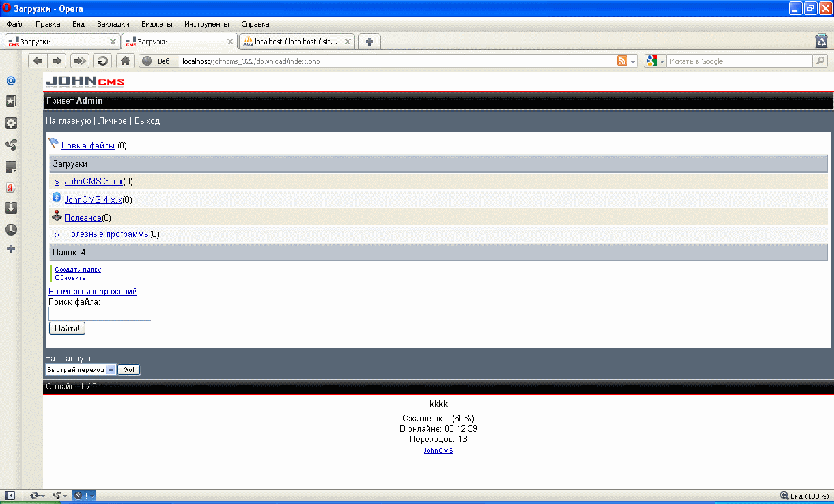
Task: Open the Вид menu in menu bar
Action: pos(79,24)
